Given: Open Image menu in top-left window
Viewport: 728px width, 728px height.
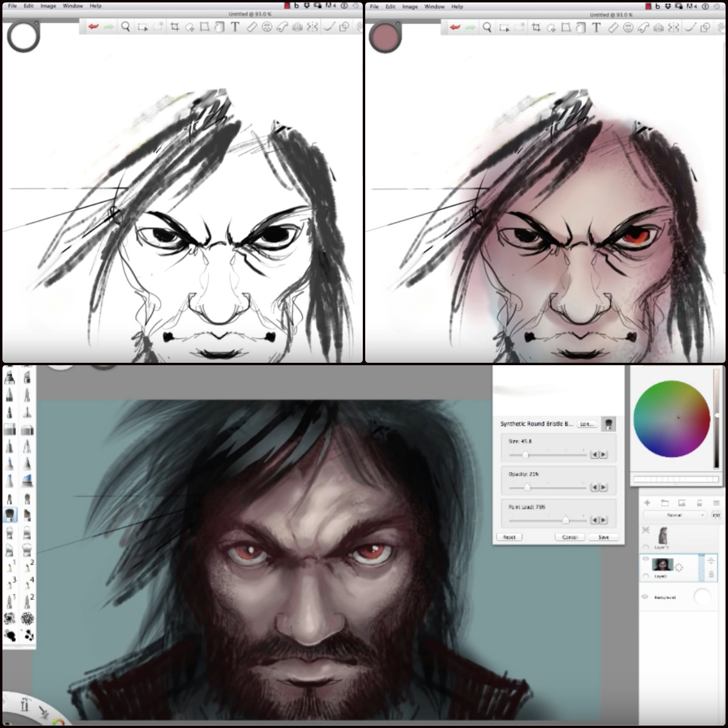Looking at the screenshot, I should pyautogui.click(x=48, y=6).
